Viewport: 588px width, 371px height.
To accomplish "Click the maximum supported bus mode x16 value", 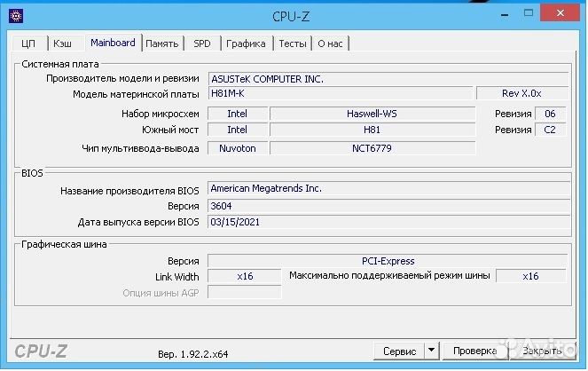I will tap(531, 276).
